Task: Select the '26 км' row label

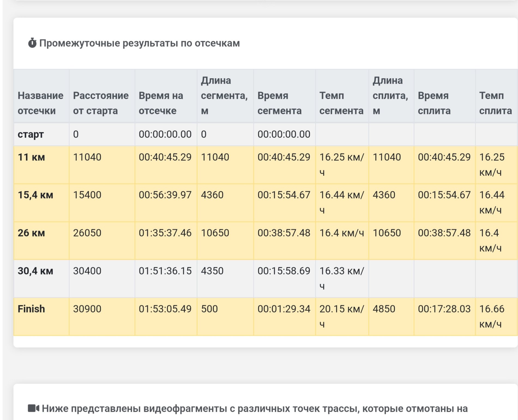Action: tap(31, 233)
